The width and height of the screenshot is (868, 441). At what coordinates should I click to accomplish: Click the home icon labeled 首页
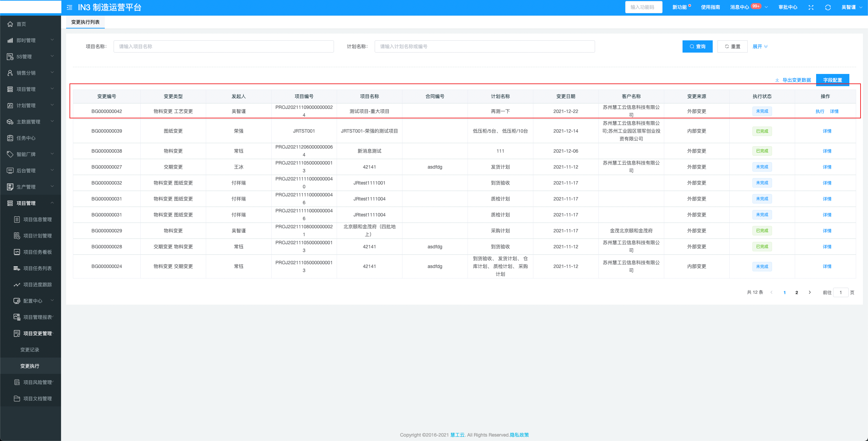tap(10, 24)
